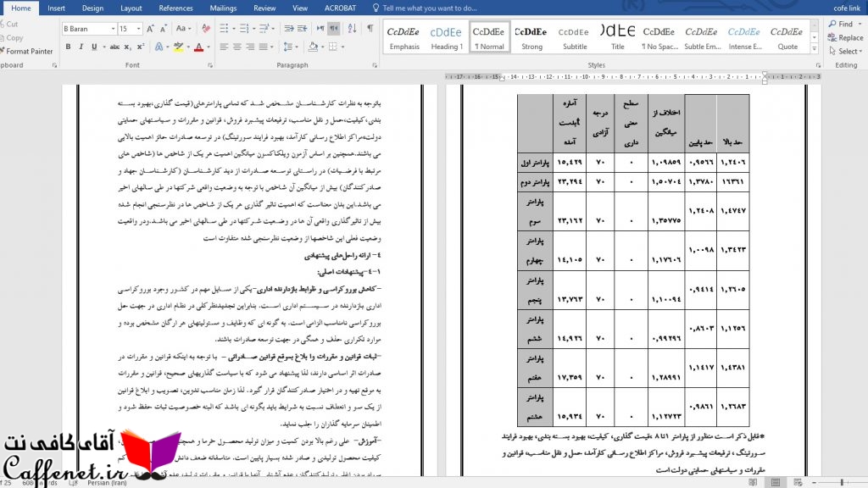868x488 pixels.
Task: Click the Multilevel List icon
Action: (264, 28)
